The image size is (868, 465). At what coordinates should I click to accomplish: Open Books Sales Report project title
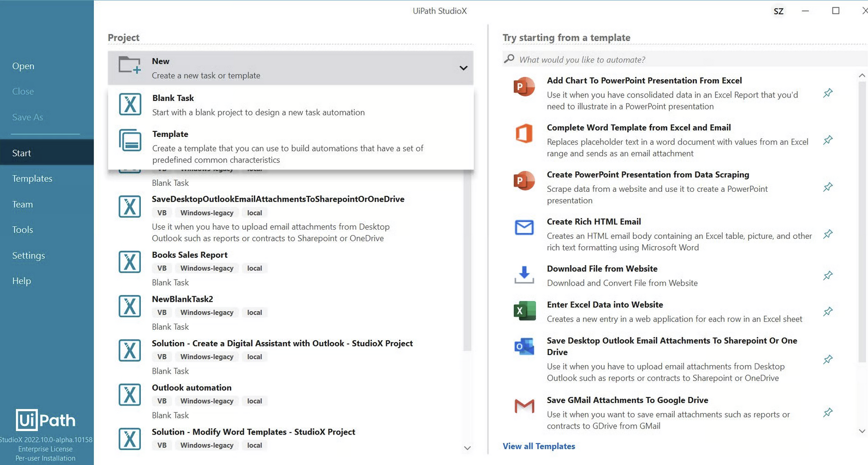(x=190, y=255)
